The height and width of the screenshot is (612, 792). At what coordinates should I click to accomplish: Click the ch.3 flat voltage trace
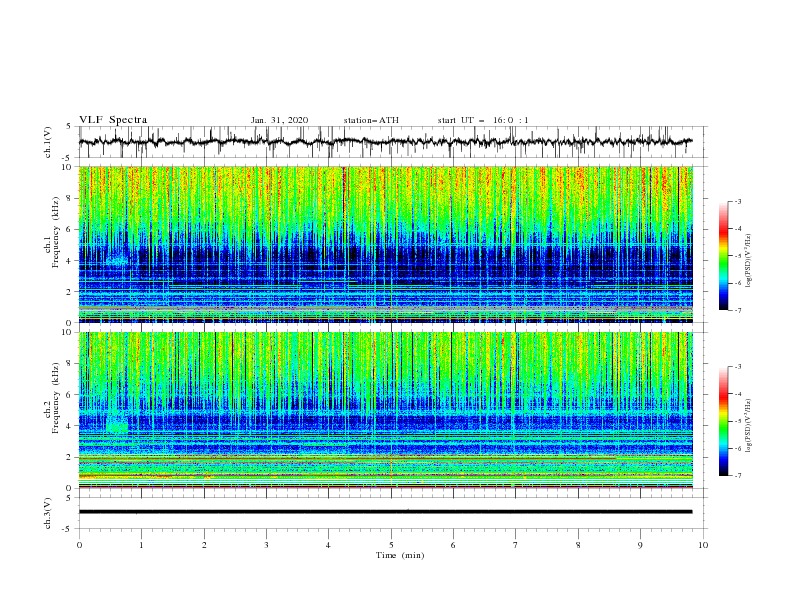click(385, 512)
